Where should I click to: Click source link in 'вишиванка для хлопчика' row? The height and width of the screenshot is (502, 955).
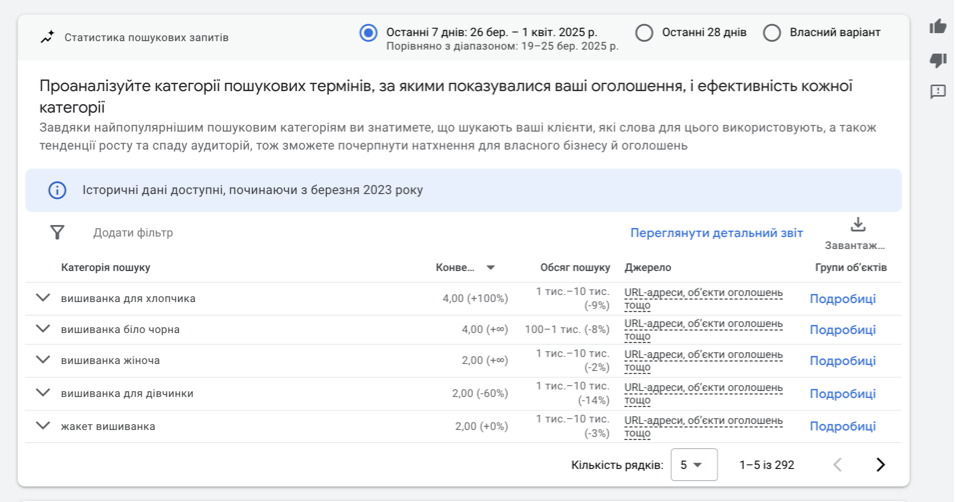point(703,299)
